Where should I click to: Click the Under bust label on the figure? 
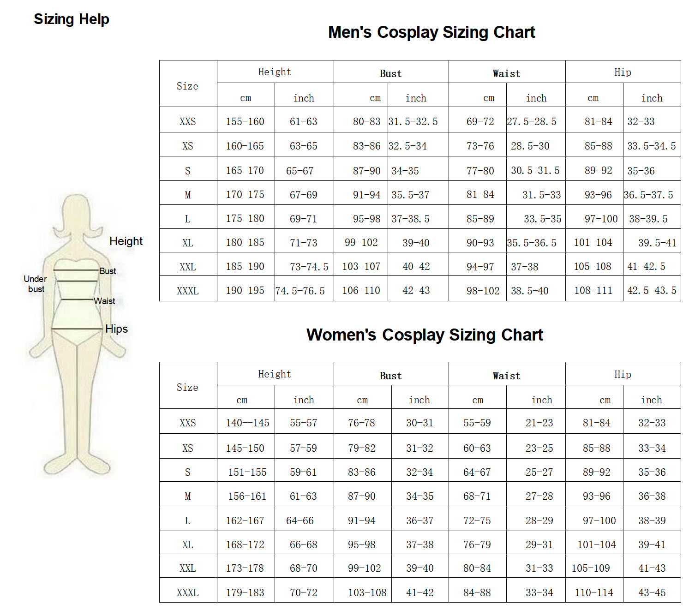(x=36, y=284)
